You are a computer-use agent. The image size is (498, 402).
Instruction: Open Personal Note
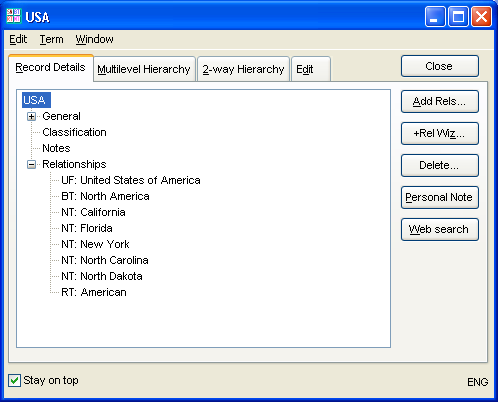click(x=440, y=197)
